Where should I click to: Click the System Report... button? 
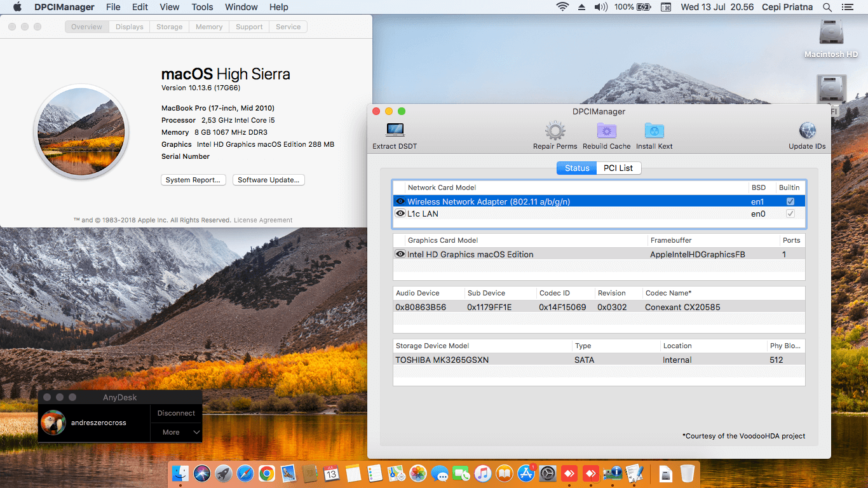(x=193, y=180)
